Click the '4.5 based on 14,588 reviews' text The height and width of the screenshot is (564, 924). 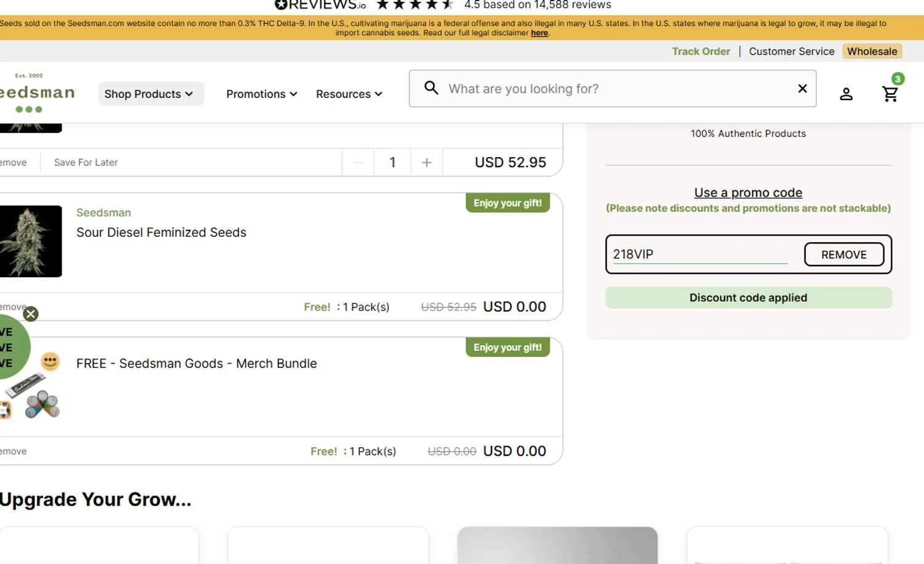(x=538, y=5)
